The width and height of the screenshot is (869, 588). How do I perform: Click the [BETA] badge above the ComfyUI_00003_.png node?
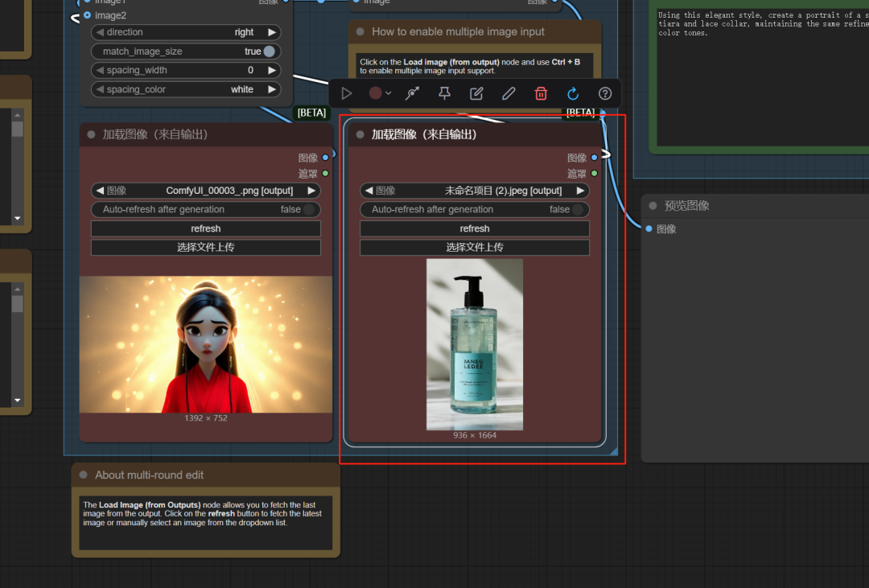click(x=311, y=113)
